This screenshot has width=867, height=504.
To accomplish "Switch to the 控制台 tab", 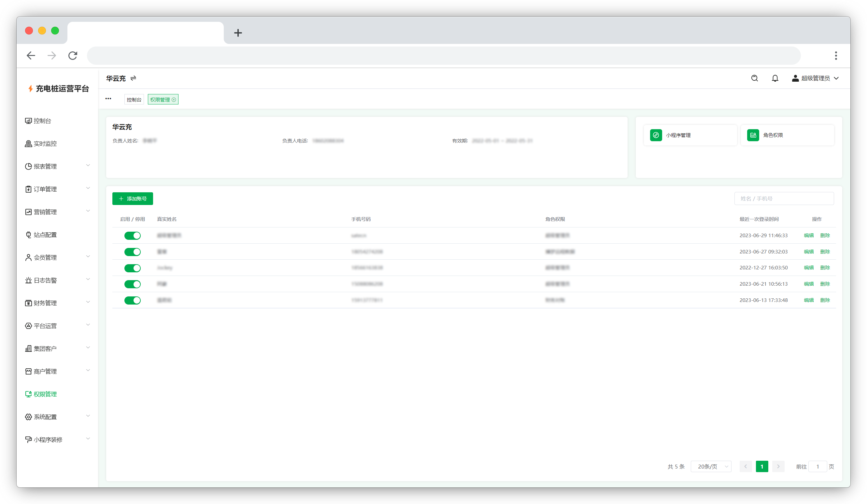I will click(x=134, y=100).
